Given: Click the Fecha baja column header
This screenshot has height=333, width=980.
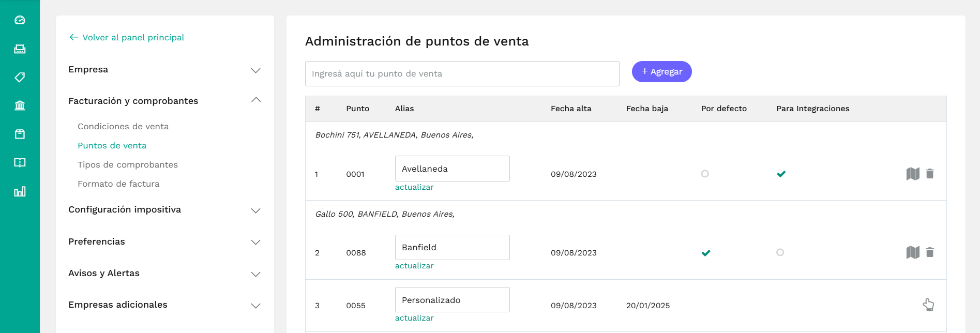Looking at the screenshot, I should [x=647, y=109].
